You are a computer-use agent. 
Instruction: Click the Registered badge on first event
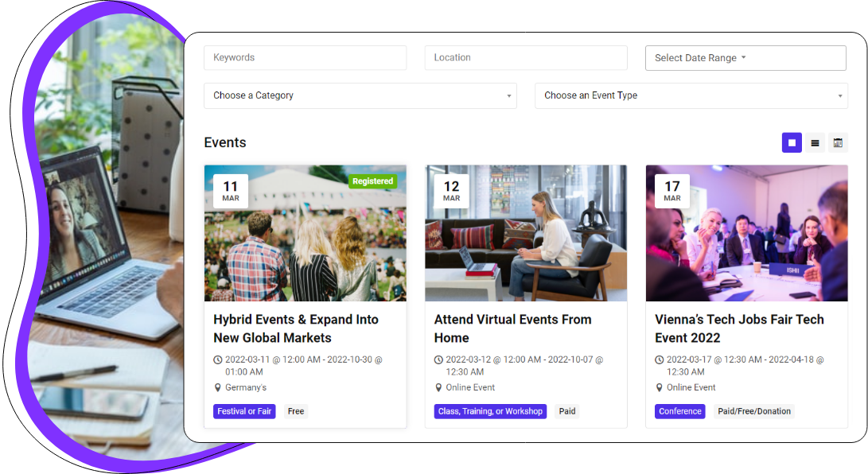(x=373, y=181)
